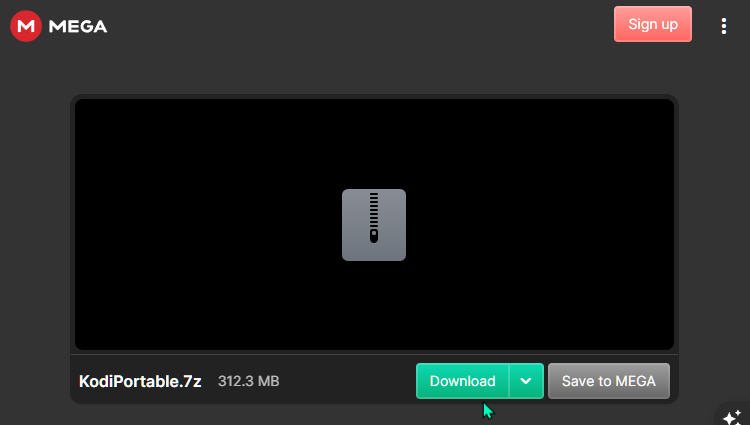This screenshot has width=750, height=425.
Task: Expand the Download options chevron
Action: click(526, 381)
